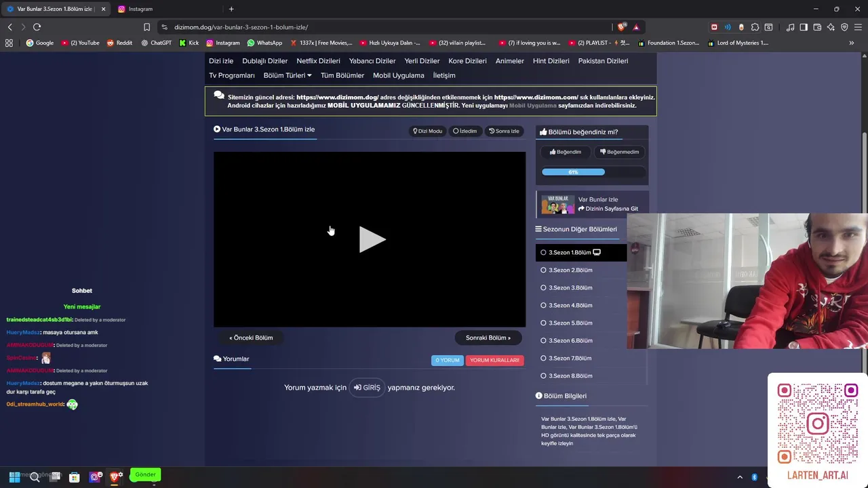Open taskbar search magnifier
This screenshot has width=868, height=488.
35,477
